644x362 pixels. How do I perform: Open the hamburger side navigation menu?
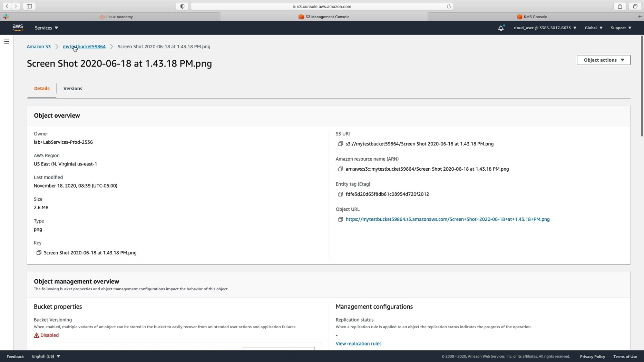[x=7, y=42]
